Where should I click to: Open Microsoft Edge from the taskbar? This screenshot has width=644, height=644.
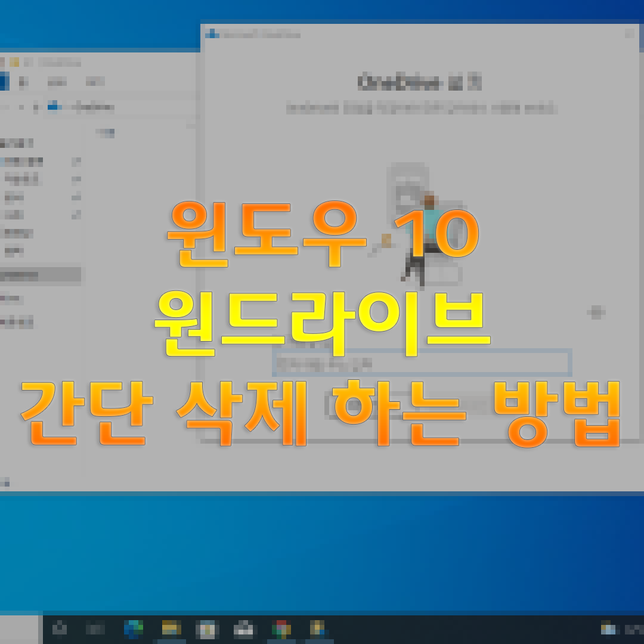134,629
